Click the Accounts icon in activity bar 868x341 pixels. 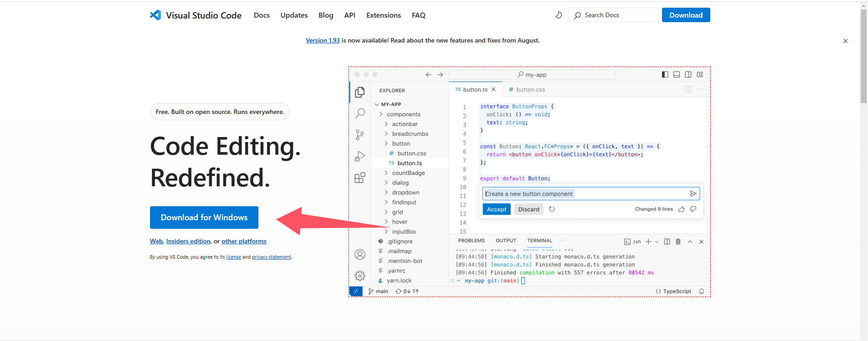pyautogui.click(x=360, y=255)
